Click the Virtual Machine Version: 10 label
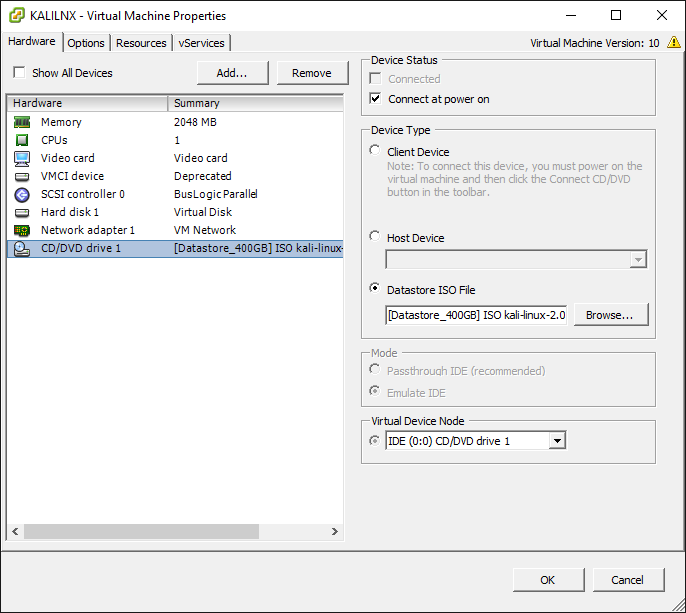 pyautogui.click(x=595, y=43)
